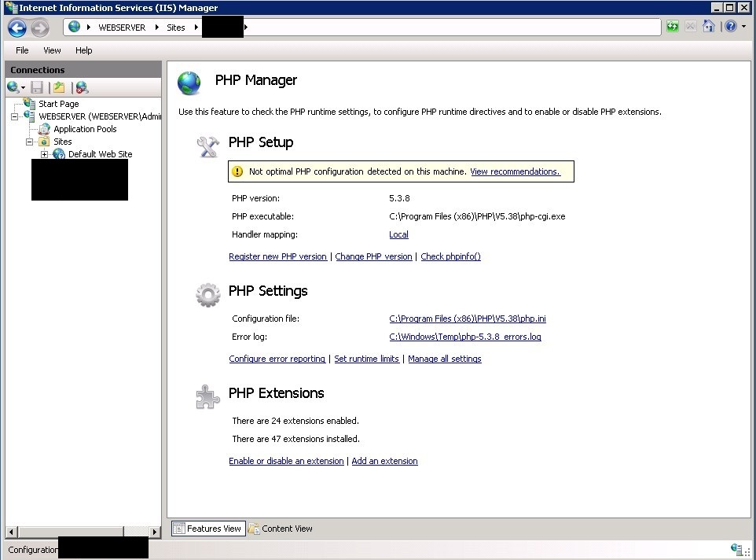Open Manage all settings link
Screen dimensions: 756x560
click(x=445, y=359)
